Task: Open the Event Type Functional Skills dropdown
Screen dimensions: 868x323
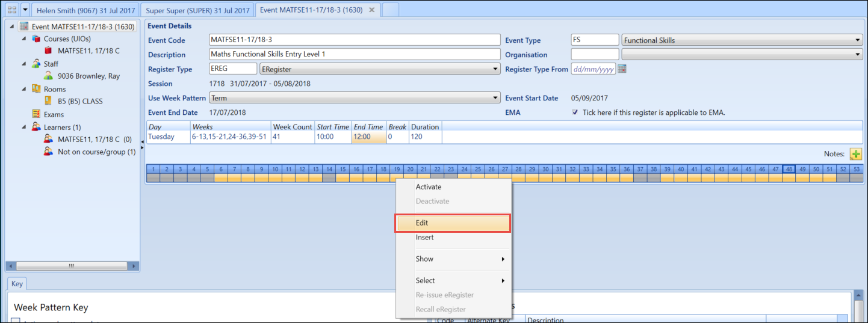Action: 857,40
